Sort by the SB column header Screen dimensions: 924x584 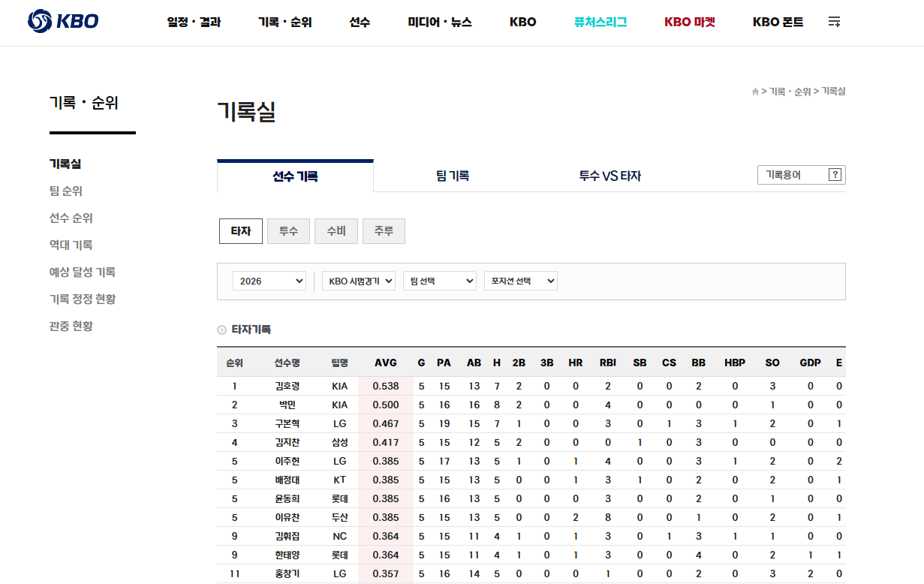tap(640, 363)
